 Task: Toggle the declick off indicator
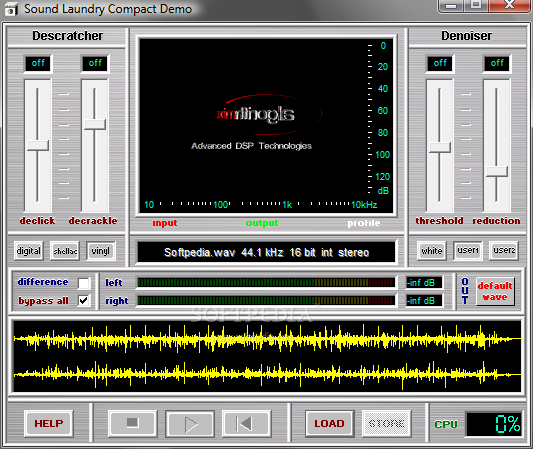coord(38,63)
